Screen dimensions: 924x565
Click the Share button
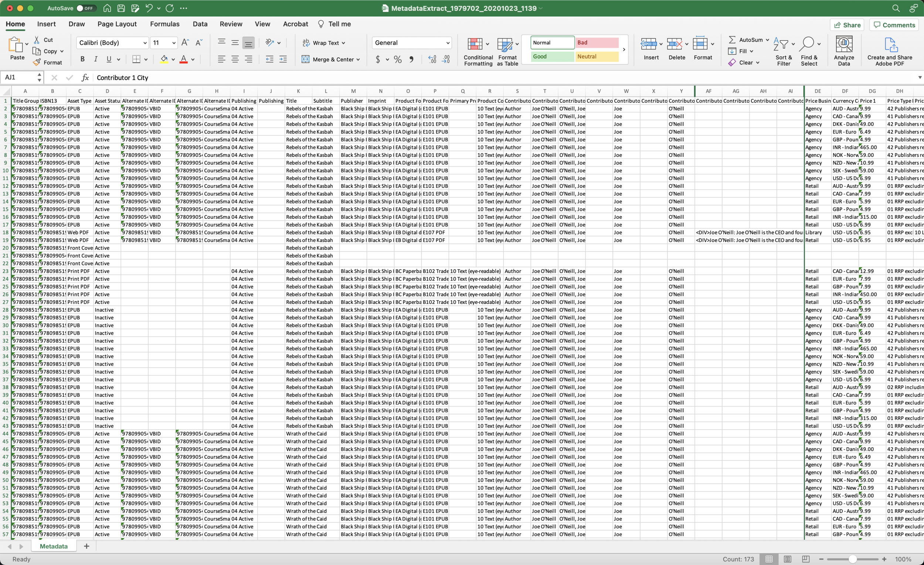click(847, 25)
